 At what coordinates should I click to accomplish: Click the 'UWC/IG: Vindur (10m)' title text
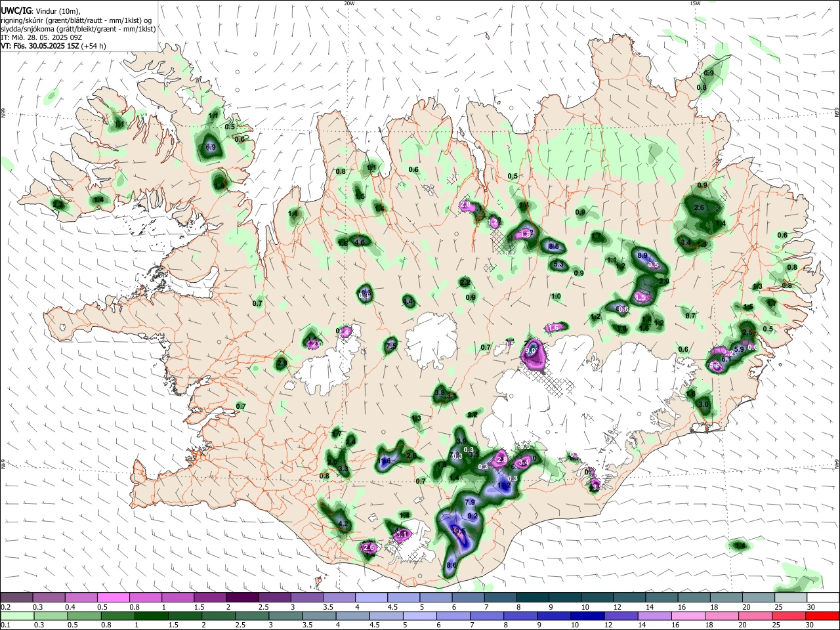(41, 11)
